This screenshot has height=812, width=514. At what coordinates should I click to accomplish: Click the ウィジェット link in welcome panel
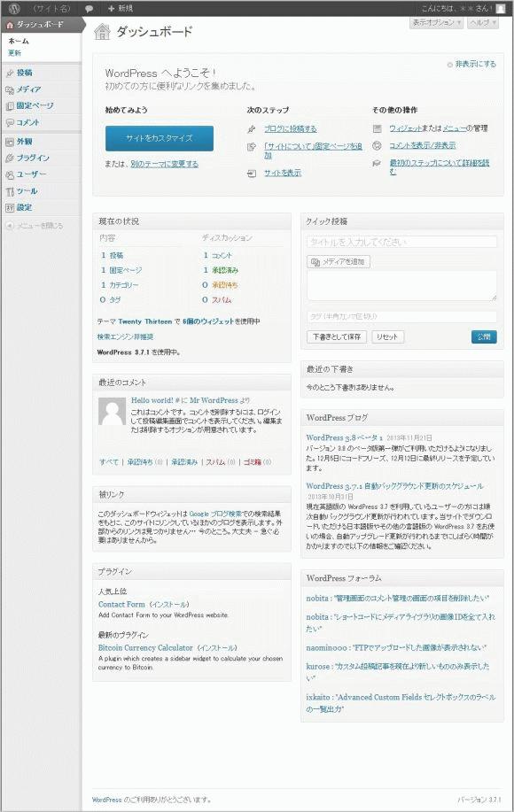pos(406,128)
